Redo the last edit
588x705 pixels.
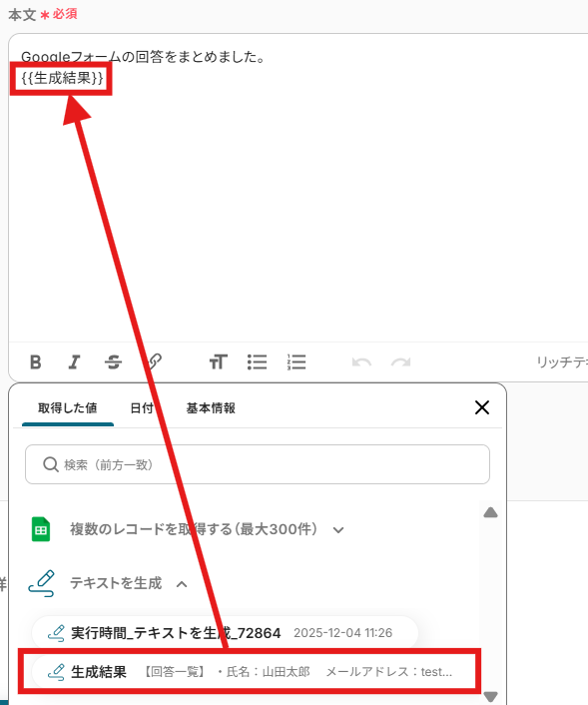coord(400,362)
